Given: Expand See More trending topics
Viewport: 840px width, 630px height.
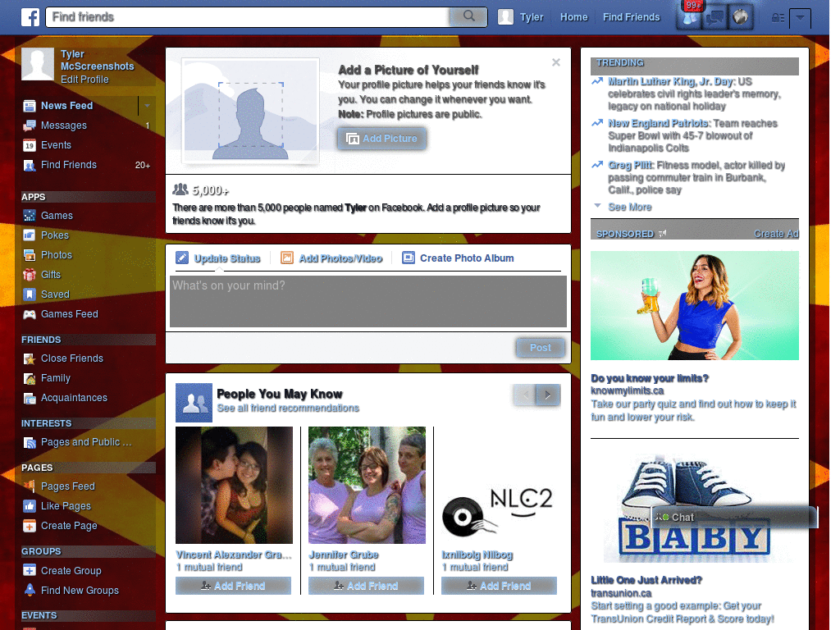Looking at the screenshot, I should click(629, 207).
